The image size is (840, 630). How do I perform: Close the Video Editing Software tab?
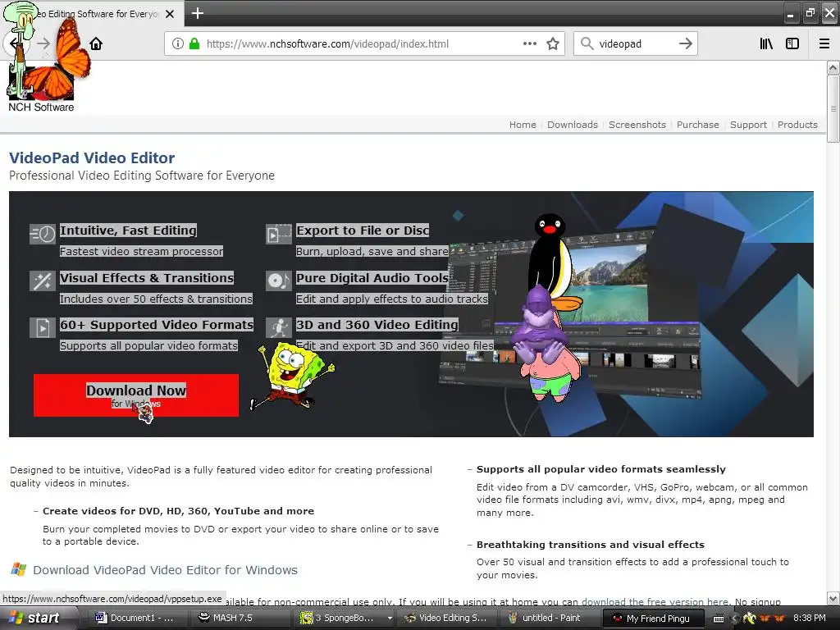click(x=170, y=14)
